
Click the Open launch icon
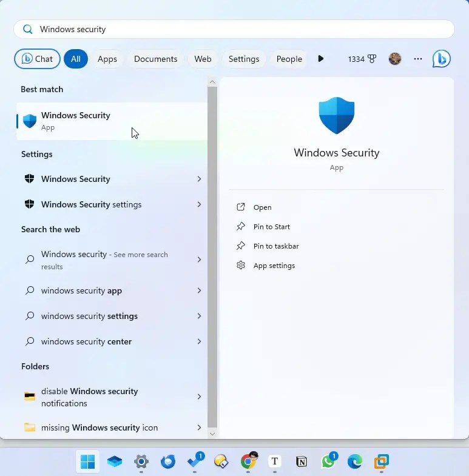(x=241, y=207)
